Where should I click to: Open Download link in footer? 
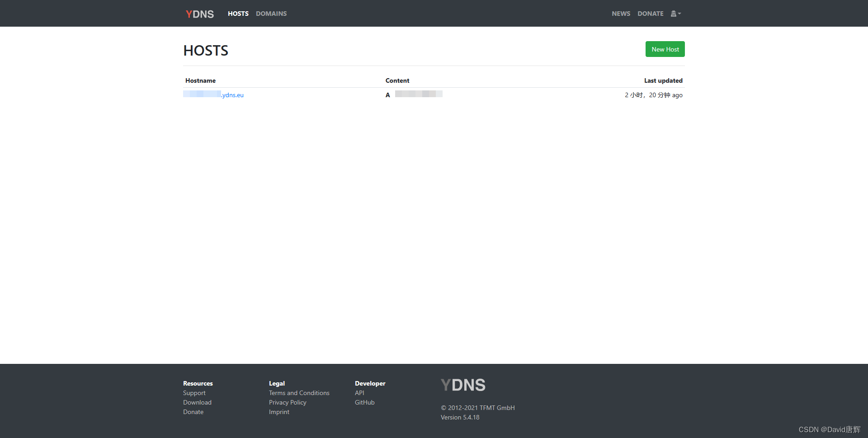pos(197,402)
